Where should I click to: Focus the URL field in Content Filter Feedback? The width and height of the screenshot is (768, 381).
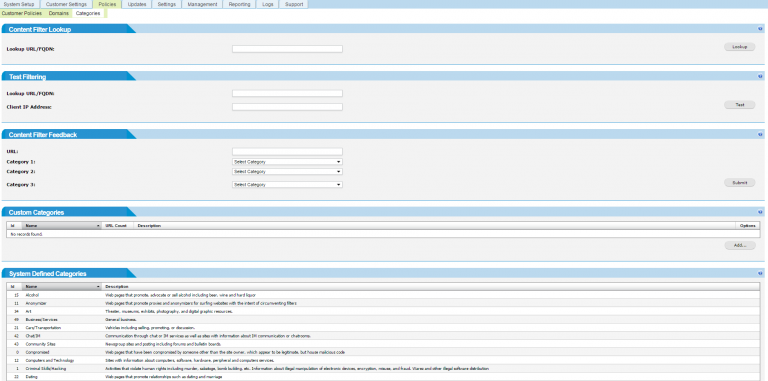click(287, 152)
